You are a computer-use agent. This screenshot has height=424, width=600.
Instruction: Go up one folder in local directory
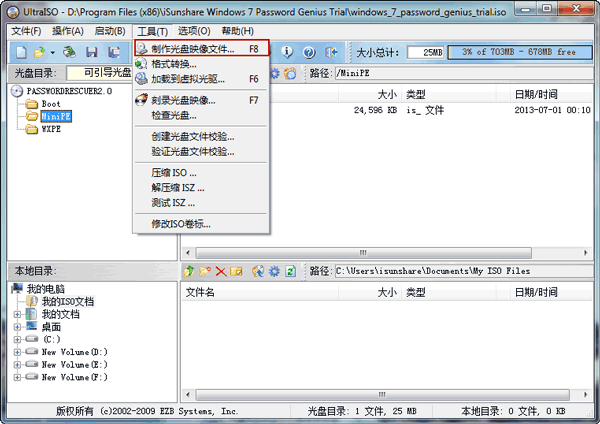[x=189, y=271]
